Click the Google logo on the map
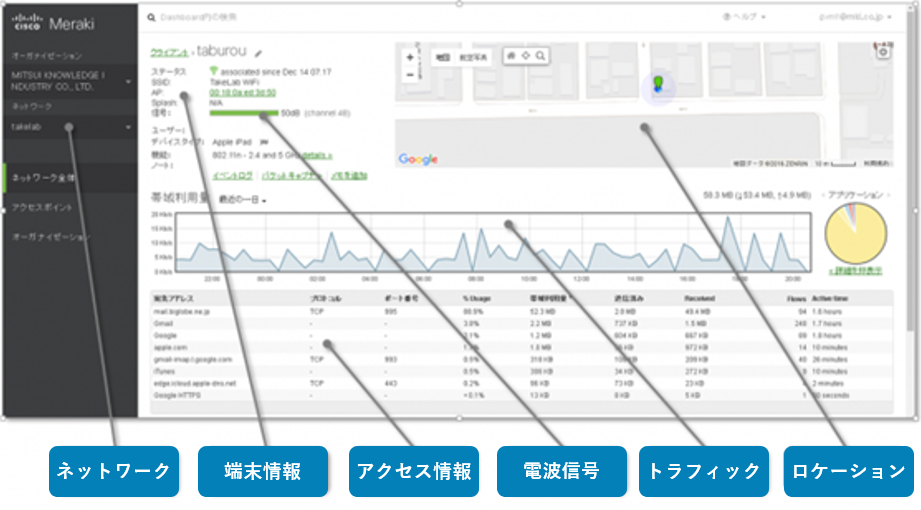Screen dimensions: 921x510 [418, 159]
